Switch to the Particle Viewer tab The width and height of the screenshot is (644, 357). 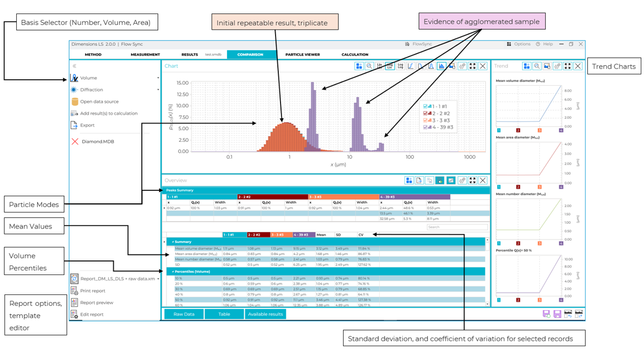click(302, 54)
